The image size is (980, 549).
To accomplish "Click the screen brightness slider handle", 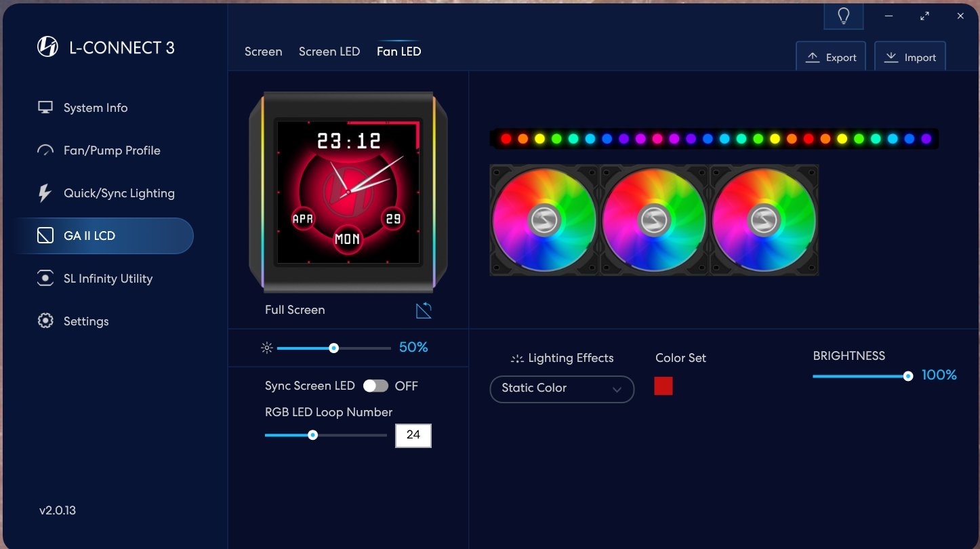I will pyautogui.click(x=333, y=348).
